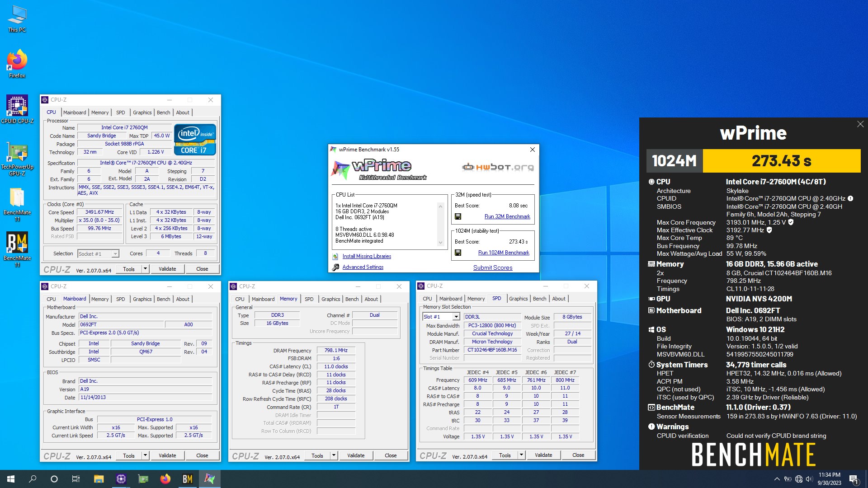
Task: Click the save icon beside 1024M Best Score
Action: pos(458,253)
